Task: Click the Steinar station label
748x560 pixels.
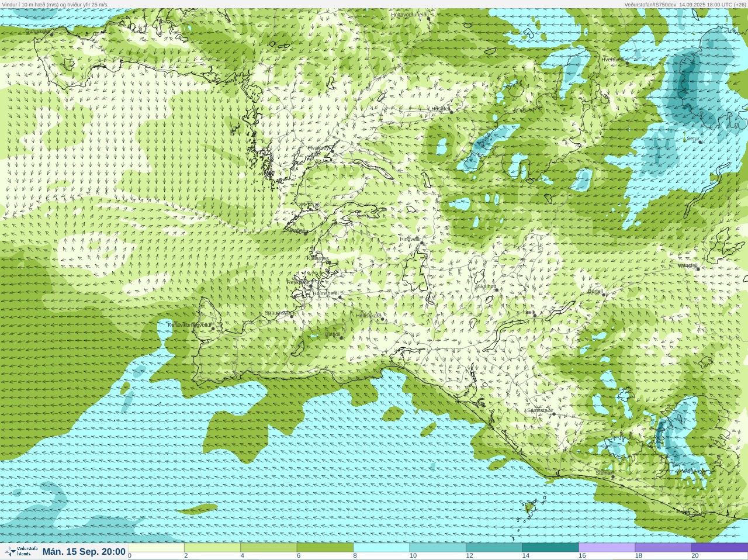Action: tap(604, 472)
